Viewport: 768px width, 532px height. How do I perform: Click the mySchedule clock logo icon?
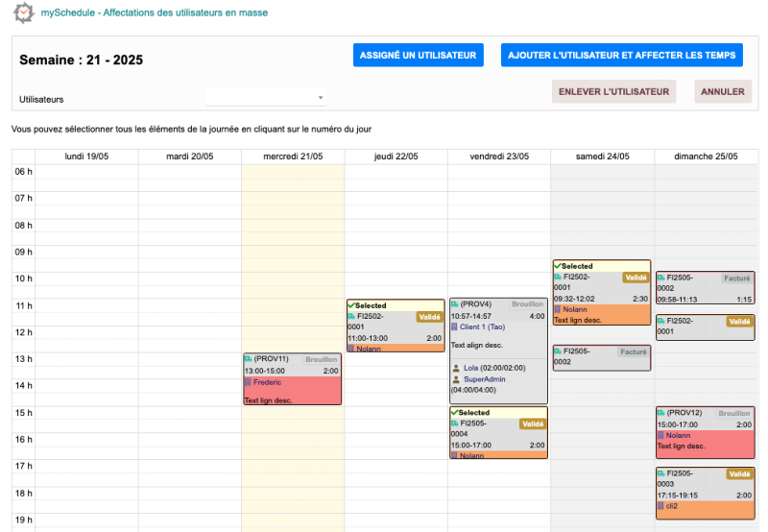[22, 13]
